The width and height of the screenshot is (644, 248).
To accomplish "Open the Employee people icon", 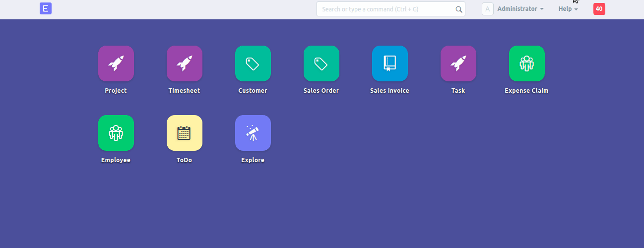I will [116, 133].
